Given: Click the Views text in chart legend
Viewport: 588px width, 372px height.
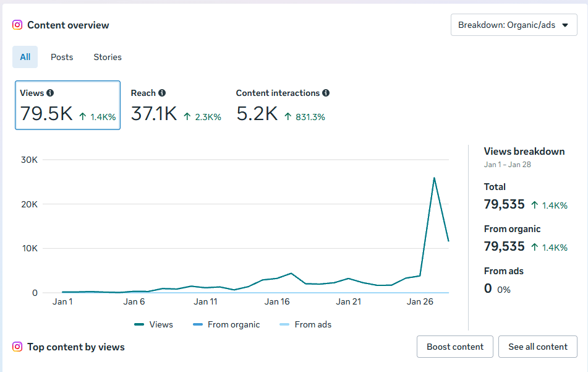Looking at the screenshot, I should coord(161,324).
